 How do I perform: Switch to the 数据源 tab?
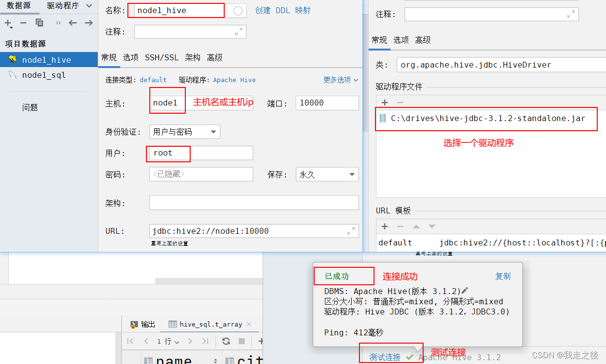point(18,6)
